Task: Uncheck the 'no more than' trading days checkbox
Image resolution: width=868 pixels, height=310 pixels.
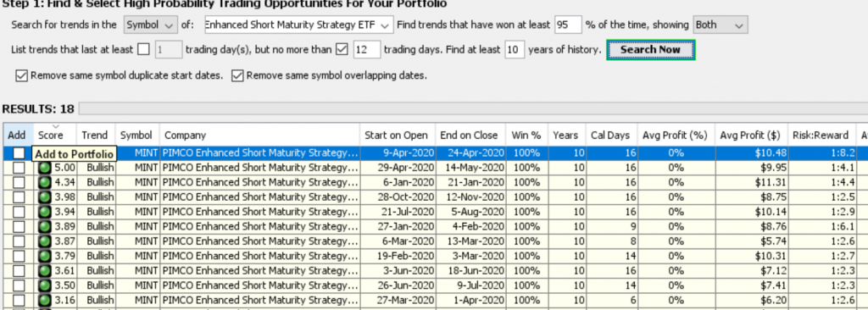Action: click(x=342, y=50)
